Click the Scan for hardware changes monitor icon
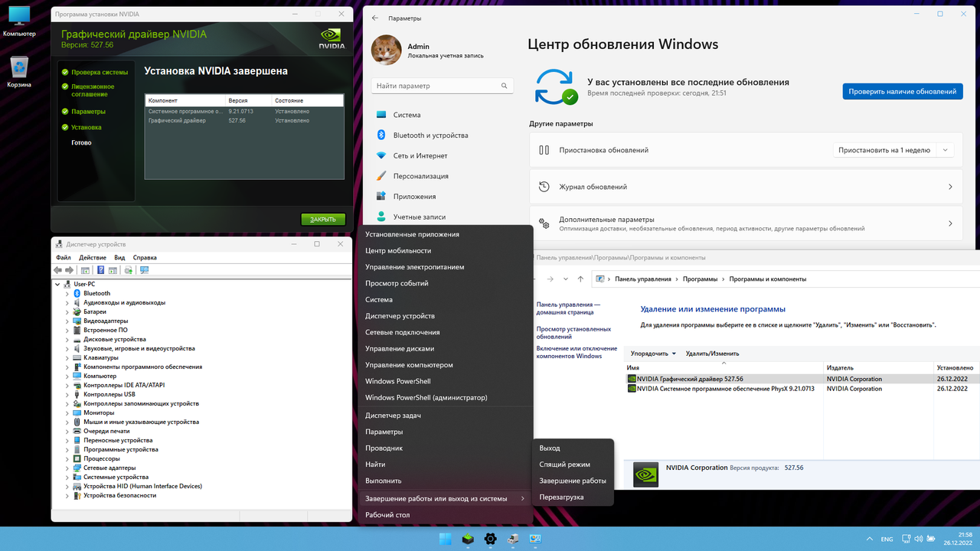The height and width of the screenshot is (551, 980). tap(144, 270)
